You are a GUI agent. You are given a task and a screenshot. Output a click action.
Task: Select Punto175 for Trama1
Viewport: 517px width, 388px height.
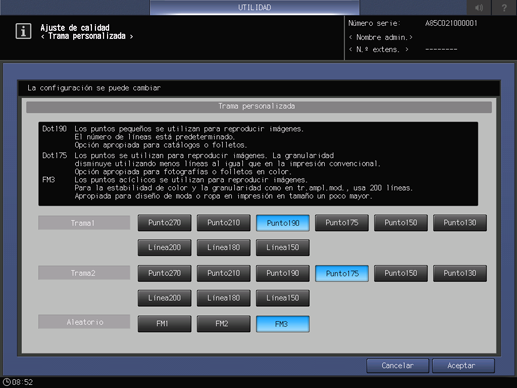(x=342, y=223)
